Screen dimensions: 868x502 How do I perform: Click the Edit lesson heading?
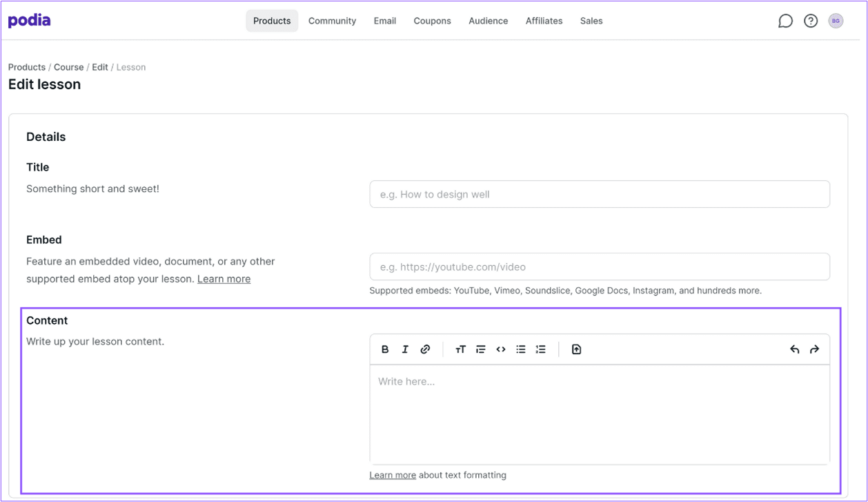pyautogui.click(x=44, y=84)
